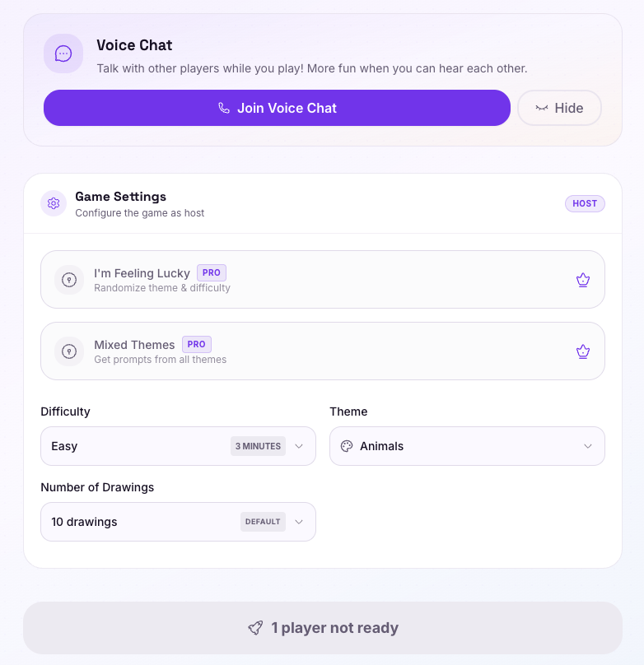The width and height of the screenshot is (644, 665).
Task: Open the Number of Drawings dropdown
Action: pos(178,522)
